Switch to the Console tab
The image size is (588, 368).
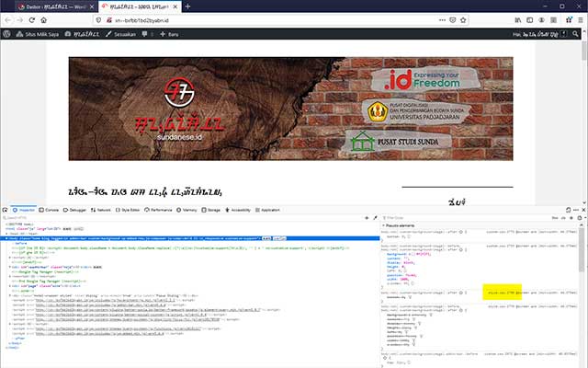pos(49,210)
